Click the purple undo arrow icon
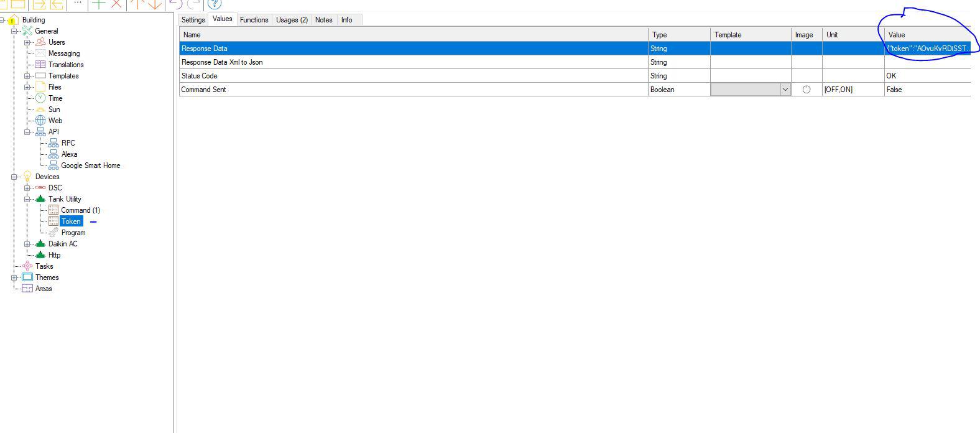Viewport: 980px width, 433px height. 176,3
